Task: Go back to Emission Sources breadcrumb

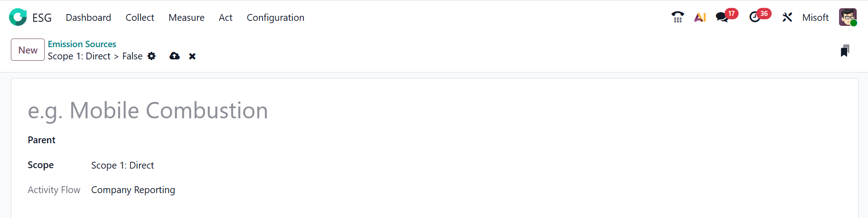Action: pyautogui.click(x=82, y=44)
